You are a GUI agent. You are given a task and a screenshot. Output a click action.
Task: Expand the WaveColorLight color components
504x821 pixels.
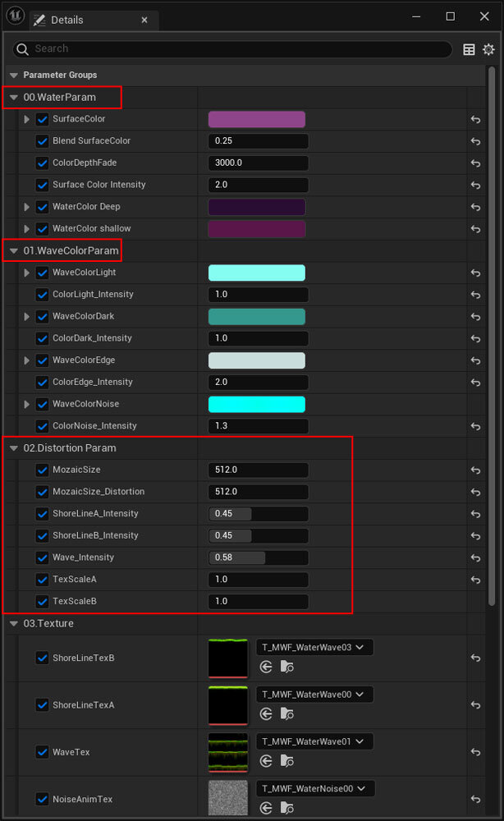point(26,273)
